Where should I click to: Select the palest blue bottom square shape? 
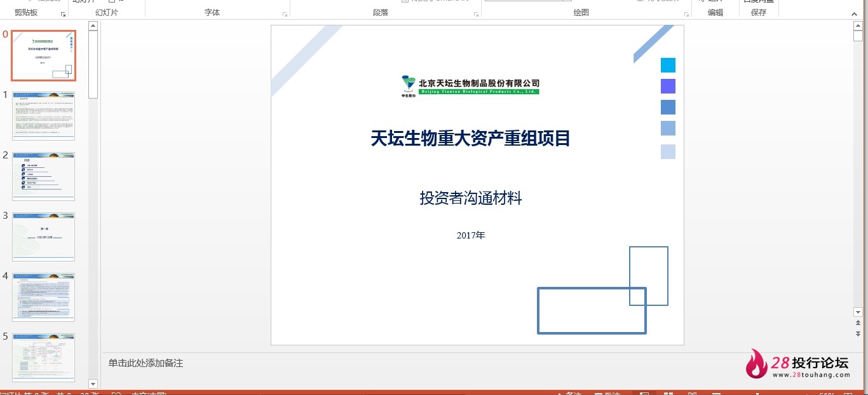point(668,151)
